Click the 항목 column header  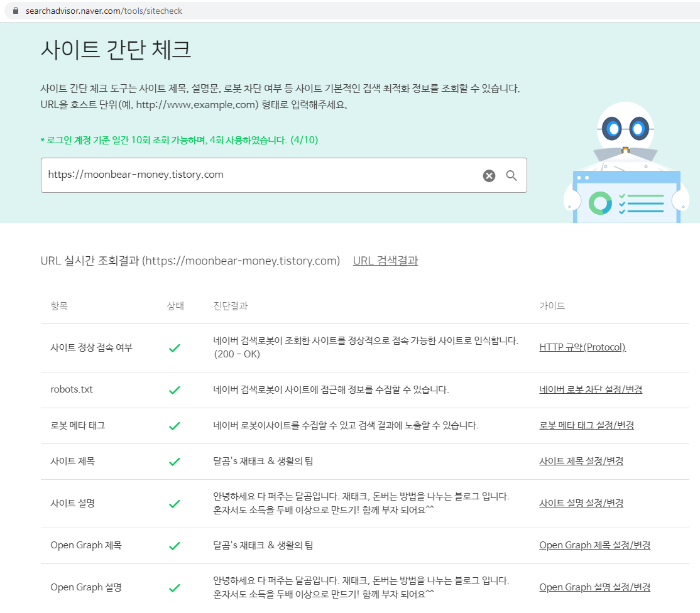pos(59,306)
